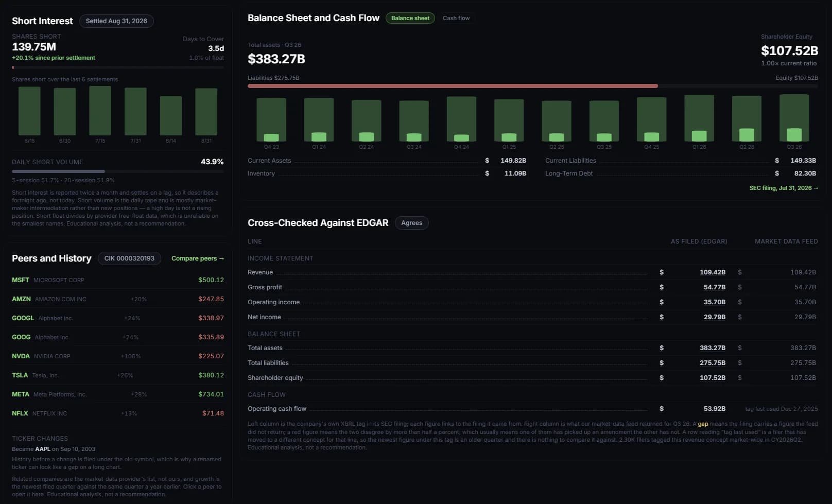Click the 8/31 shares short bar
This screenshot has height=504, width=832.
[206, 112]
